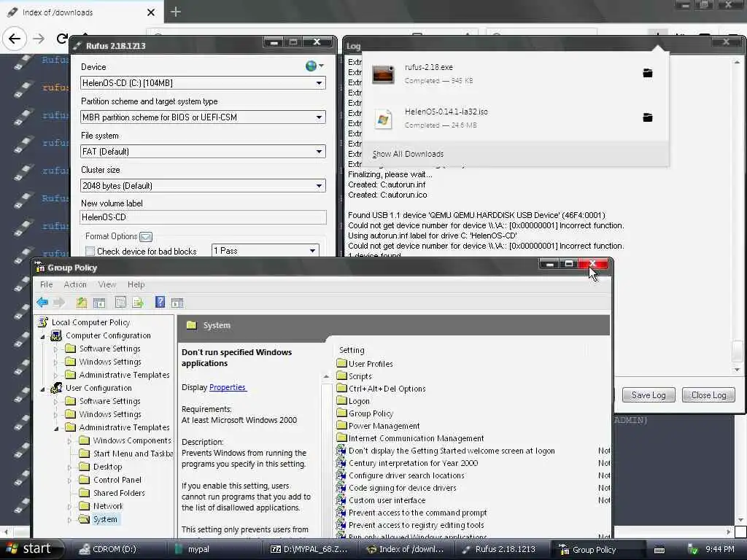Click the Properties link
Viewport: 747px width, 560px height.
(x=228, y=387)
